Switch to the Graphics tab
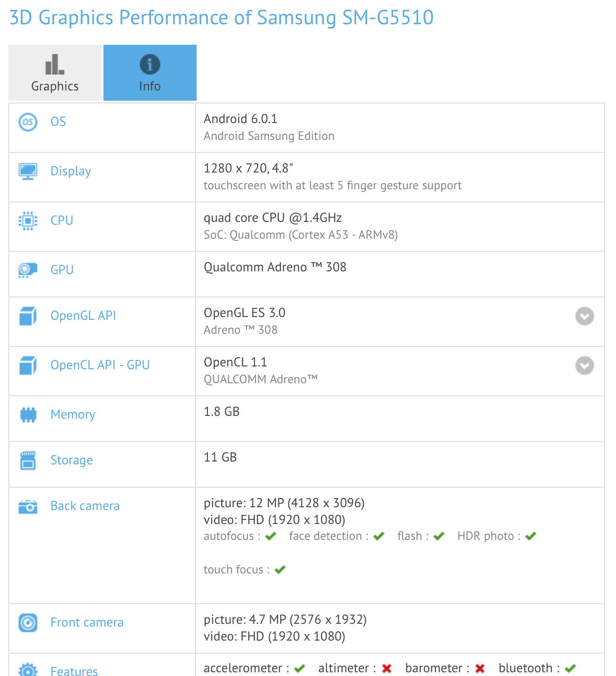 55,73
